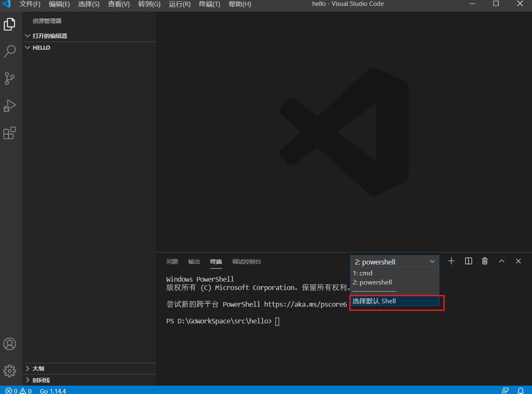
Task: Maximize the VS Code window
Action: click(x=496, y=4)
